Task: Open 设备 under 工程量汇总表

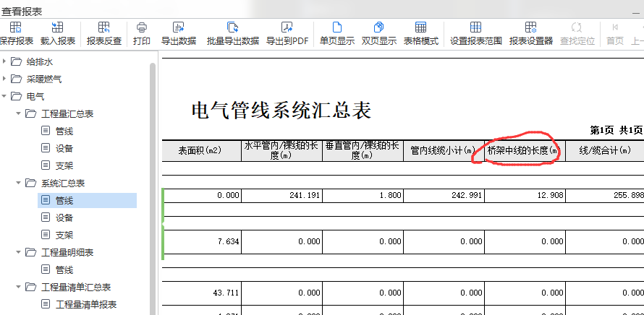Action: click(x=57, y=149)
